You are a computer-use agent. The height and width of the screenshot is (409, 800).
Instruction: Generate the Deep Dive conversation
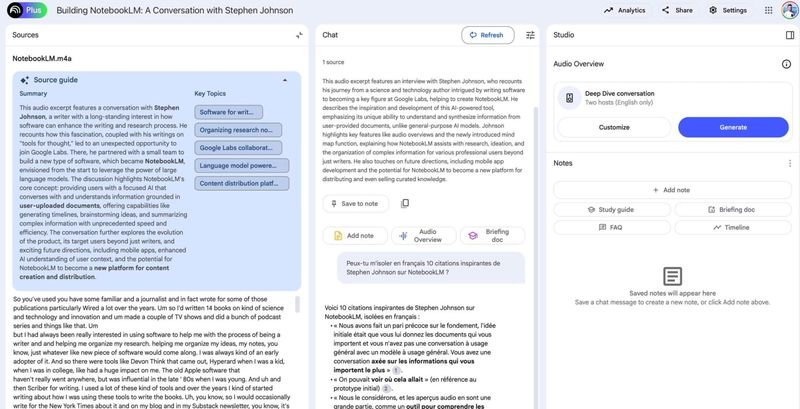733,127
